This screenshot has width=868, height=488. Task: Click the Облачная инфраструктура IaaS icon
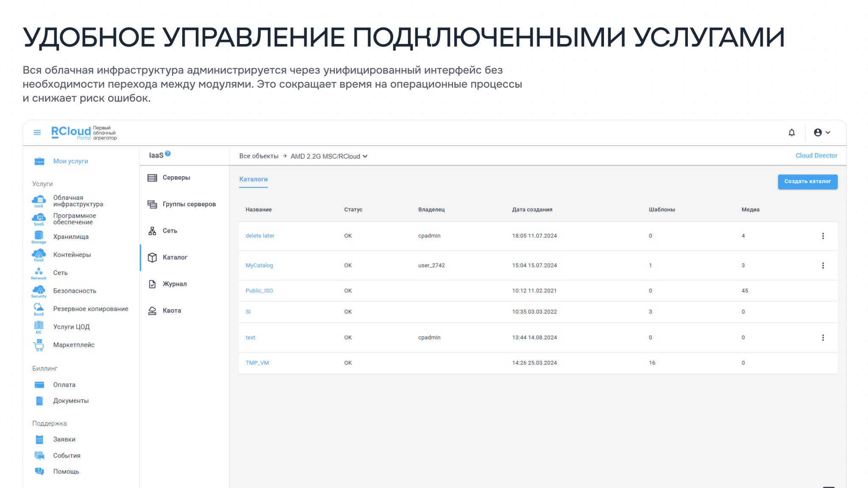(x=39, y=200)
